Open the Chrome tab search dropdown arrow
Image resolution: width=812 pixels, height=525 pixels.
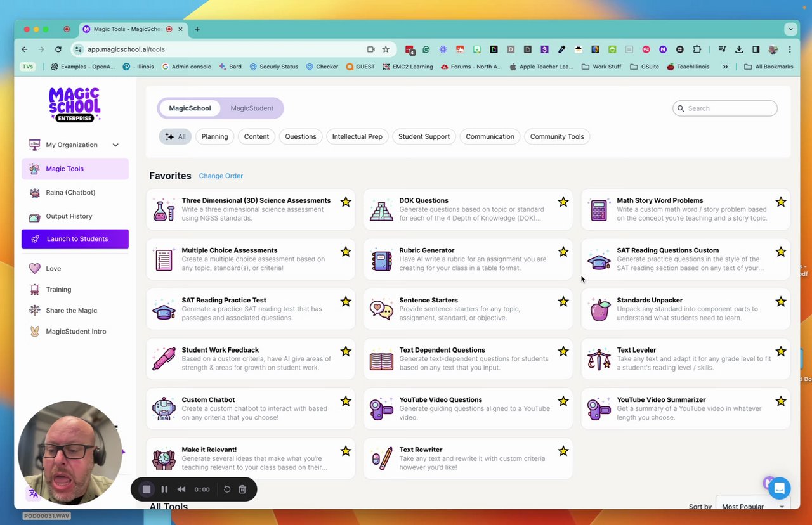790,29
